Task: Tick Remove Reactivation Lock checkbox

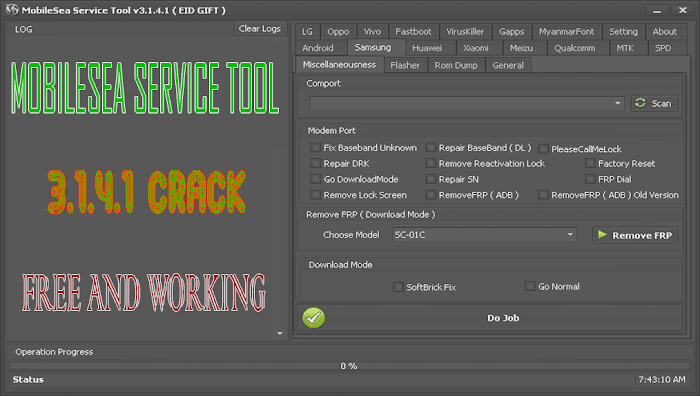Action: (430, 163)
